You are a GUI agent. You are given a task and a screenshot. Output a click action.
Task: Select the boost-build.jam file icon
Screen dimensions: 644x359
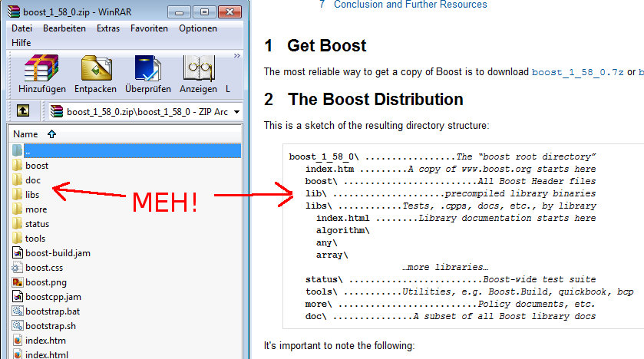tap(18, 253)
